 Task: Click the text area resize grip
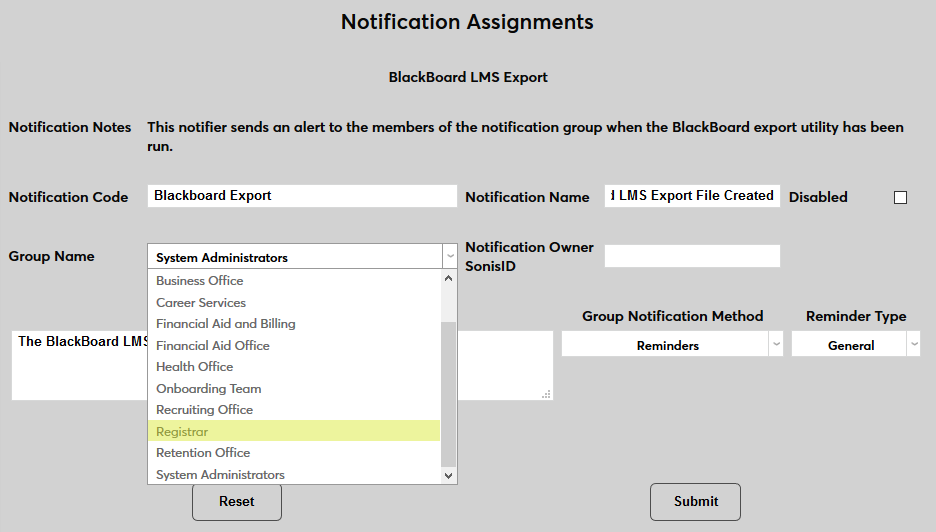click(546, 394)
